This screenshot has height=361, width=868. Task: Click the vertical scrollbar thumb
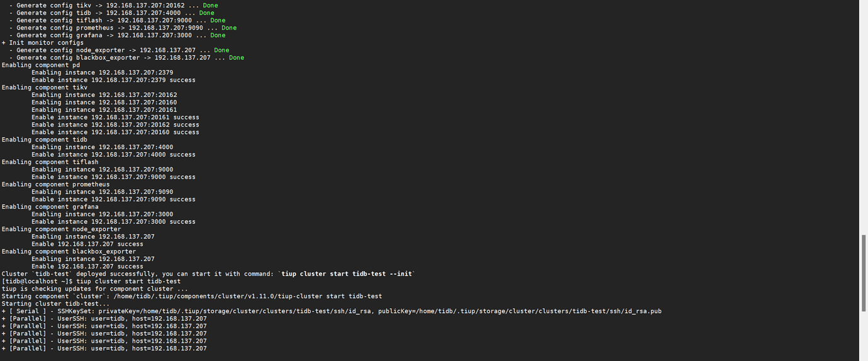click(864, 272)
